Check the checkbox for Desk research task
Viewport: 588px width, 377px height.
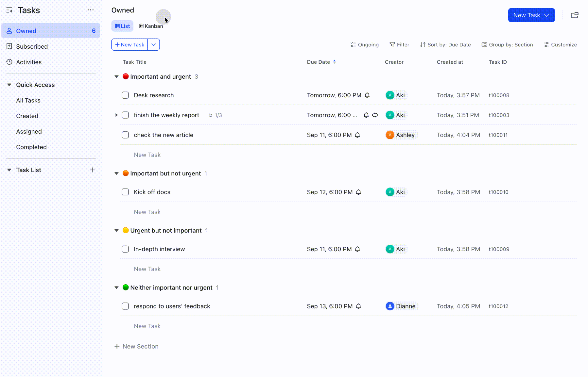125,95
